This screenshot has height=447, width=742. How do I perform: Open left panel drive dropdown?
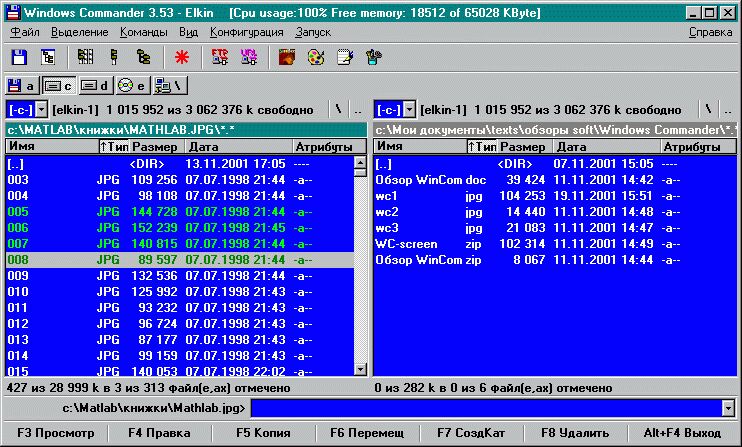tap(23, 109)
